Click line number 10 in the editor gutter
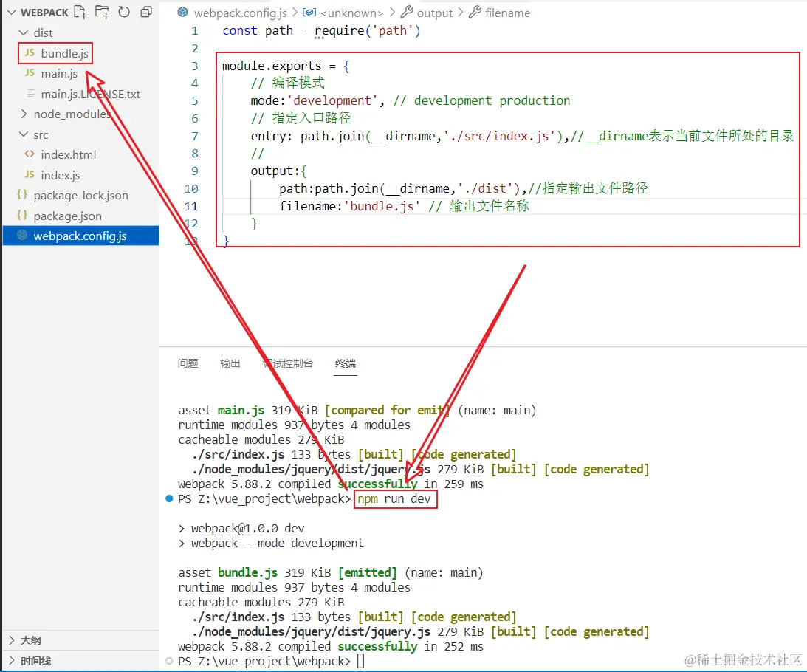This screenshot has height=672, width=807. [x=191, y=189]
